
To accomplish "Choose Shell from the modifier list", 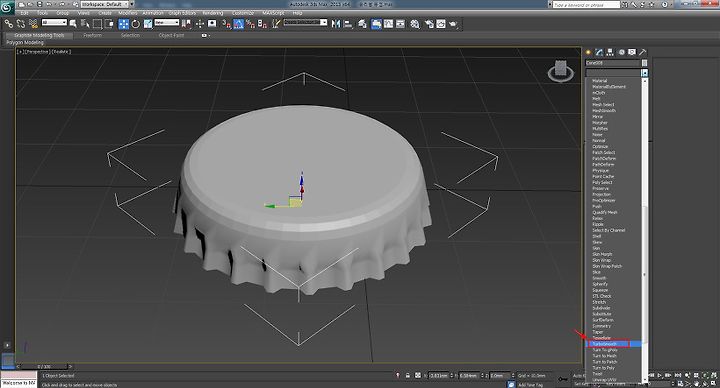I will (x=596, y=236).
